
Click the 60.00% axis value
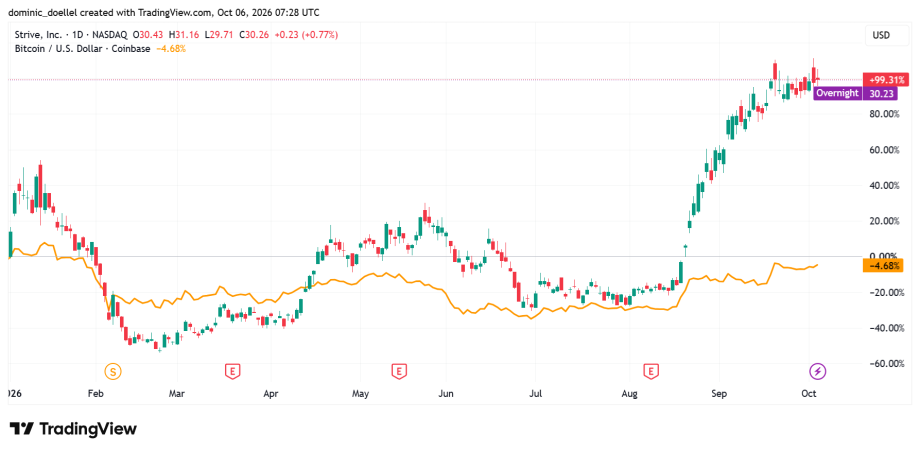883,150
